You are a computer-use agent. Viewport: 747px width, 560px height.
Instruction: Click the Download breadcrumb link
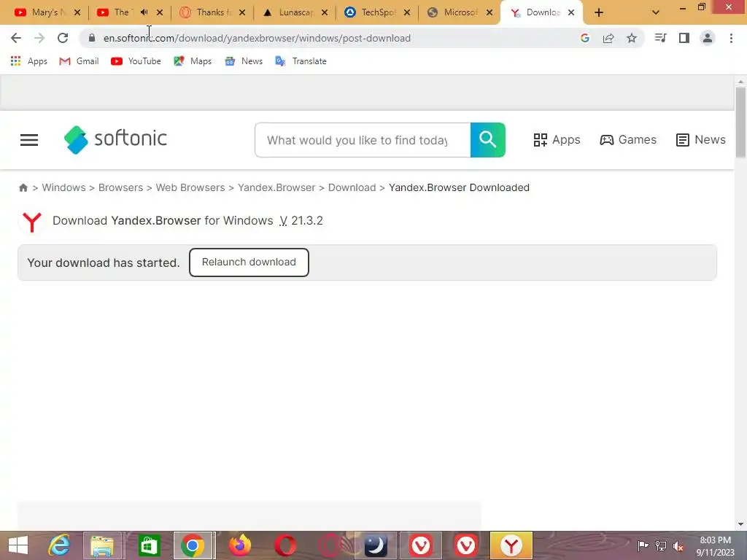352,187
